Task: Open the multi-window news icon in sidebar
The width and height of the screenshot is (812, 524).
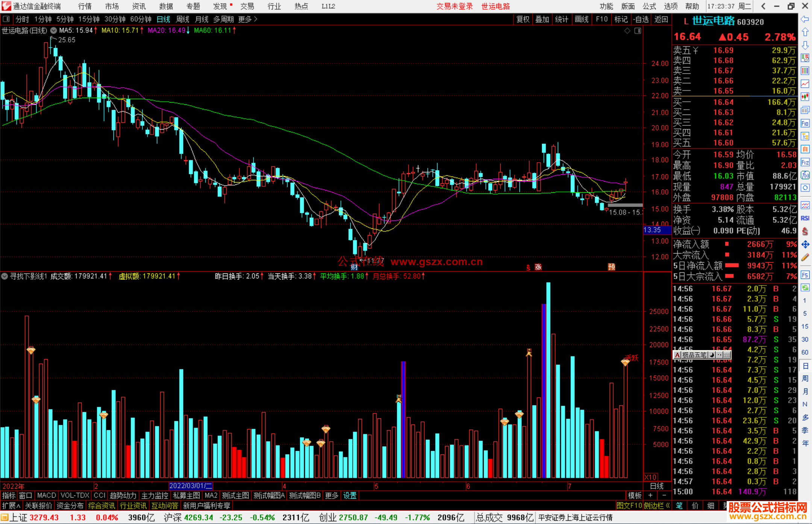Action: click(805, 110)
